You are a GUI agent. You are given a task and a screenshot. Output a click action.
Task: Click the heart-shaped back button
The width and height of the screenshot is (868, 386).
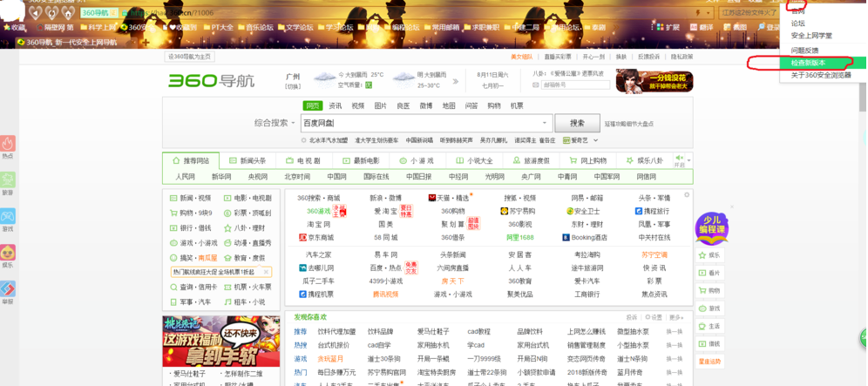tap(35, 11)
